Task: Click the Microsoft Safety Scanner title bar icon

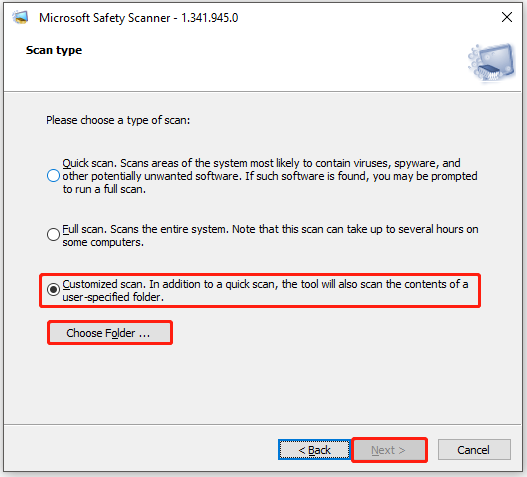Action: pos(20,17)
